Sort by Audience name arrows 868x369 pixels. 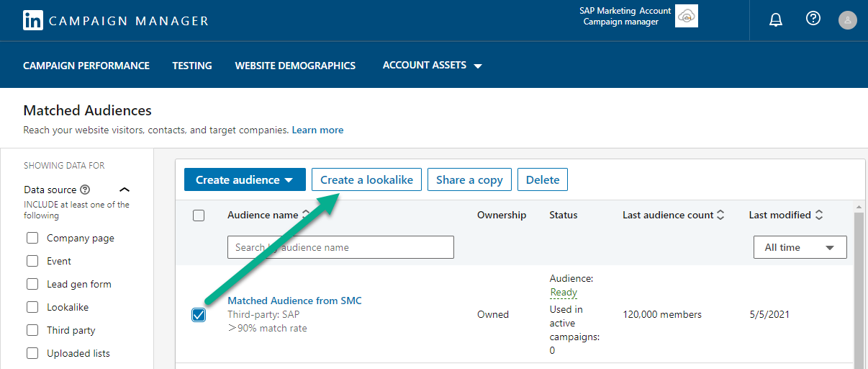(x=306, y=215)
